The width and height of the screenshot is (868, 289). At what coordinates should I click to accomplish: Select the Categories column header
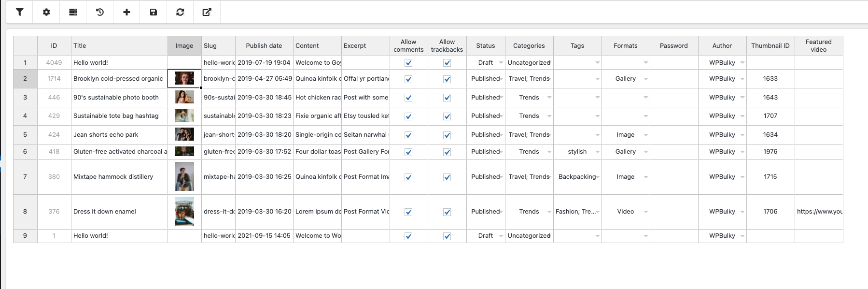[x=529, y=46]
